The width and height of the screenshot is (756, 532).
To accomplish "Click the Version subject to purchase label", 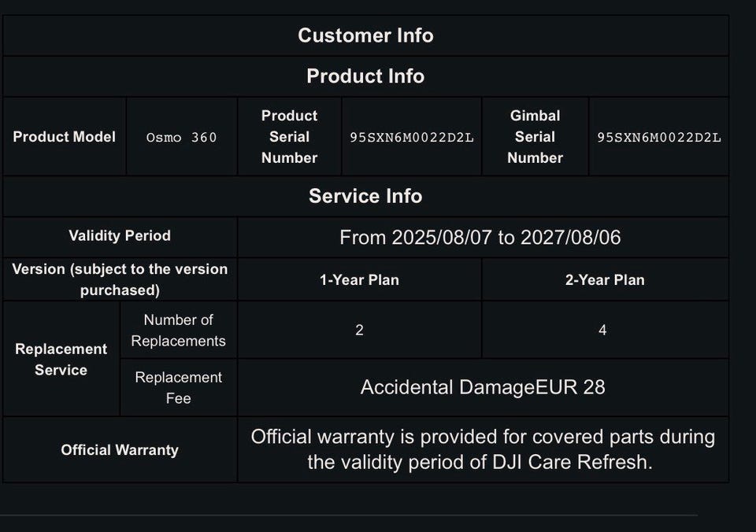I will (x=120, y=279).
